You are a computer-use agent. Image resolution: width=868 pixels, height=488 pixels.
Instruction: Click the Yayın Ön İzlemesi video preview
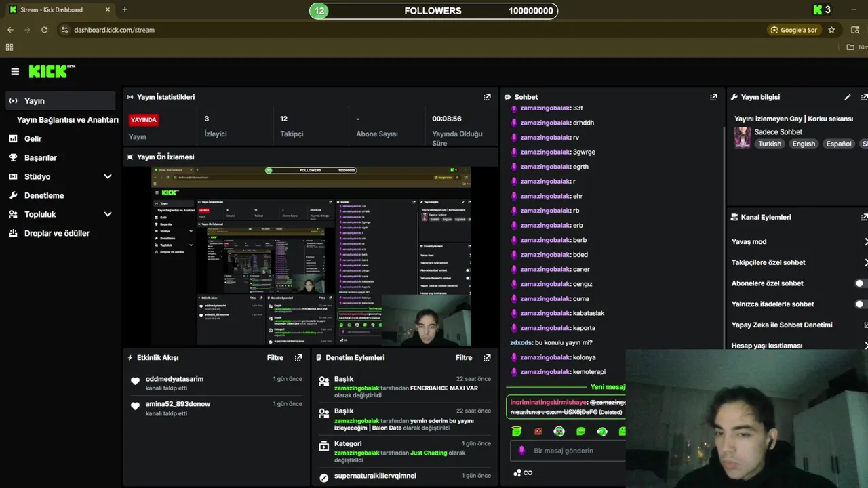[311, 256]
